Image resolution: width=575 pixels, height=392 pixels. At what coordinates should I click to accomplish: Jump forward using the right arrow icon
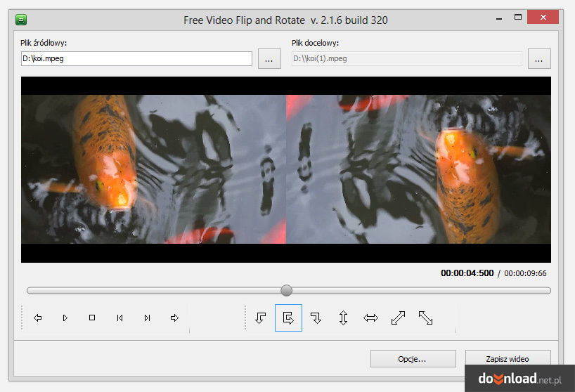click(174, 318)
